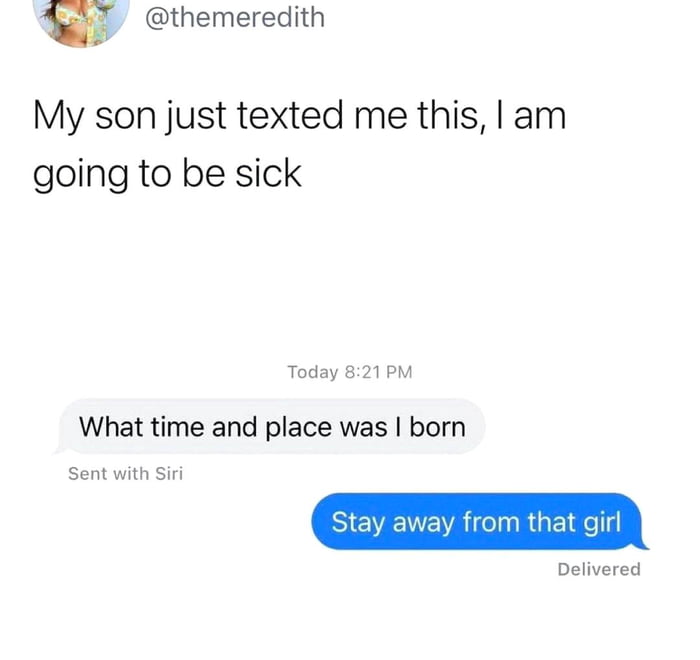Tap the gray 'What time and place was I born' bubble

pos(272,427)
